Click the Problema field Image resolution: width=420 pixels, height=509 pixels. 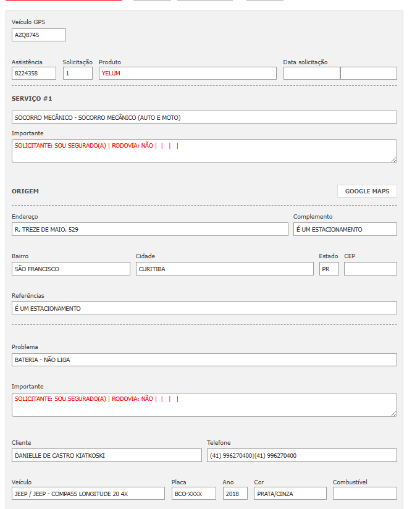coord(204,360)
